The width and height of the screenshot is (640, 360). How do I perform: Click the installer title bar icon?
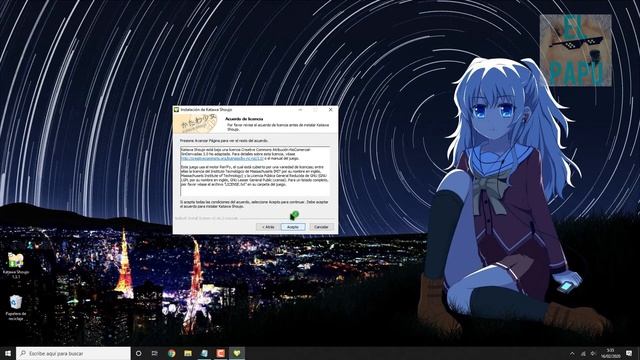pyautogui.click(x=177, y=110)
